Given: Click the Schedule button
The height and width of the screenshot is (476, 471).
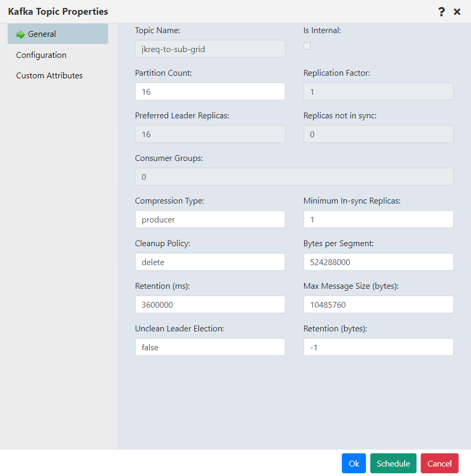Looking at the screenshot, I should click(393, 463).
